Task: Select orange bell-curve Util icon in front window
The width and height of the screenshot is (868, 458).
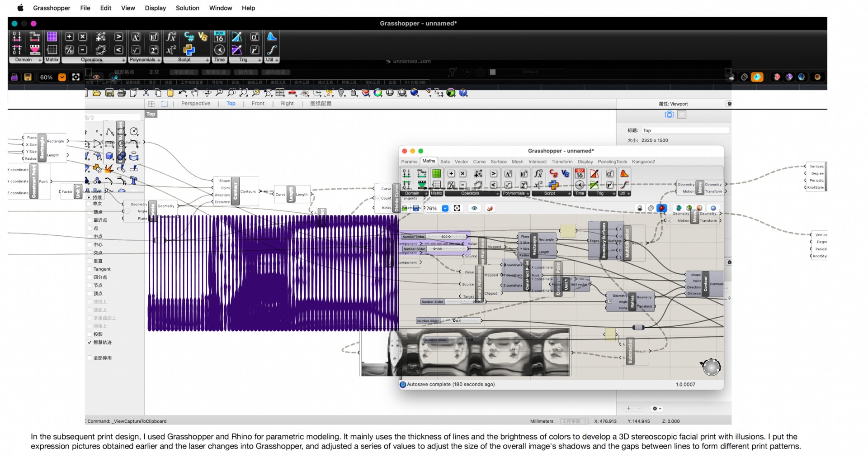Action: click(624, 173)
